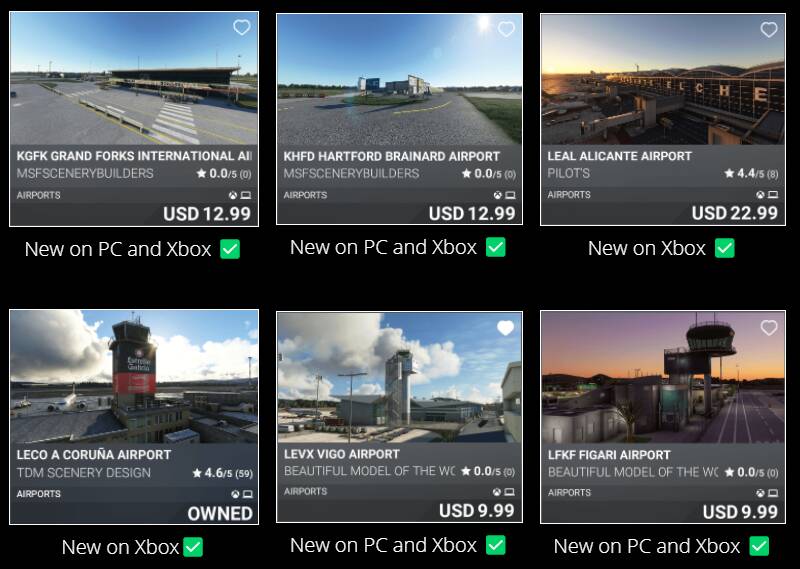The height and width of the screenshot is (569, 800).
Task: Click the star rating icon on LECO A Coruña
Action: (x=197, y=473)
